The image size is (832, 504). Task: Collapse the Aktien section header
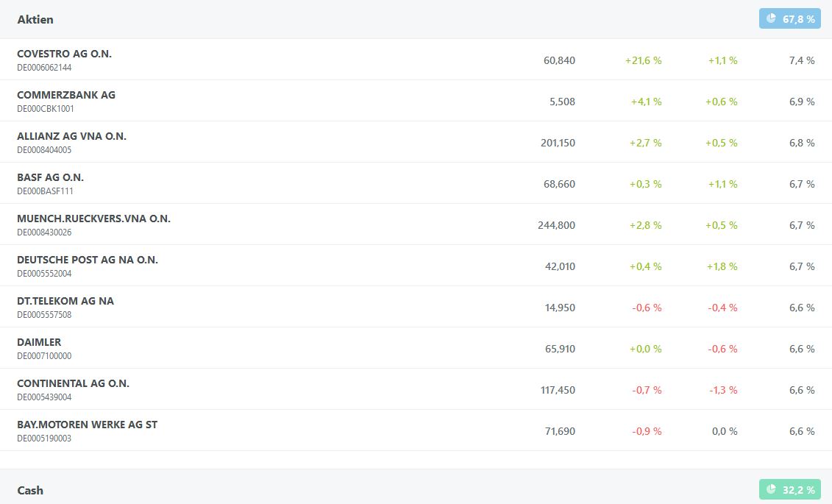[35, 19]
